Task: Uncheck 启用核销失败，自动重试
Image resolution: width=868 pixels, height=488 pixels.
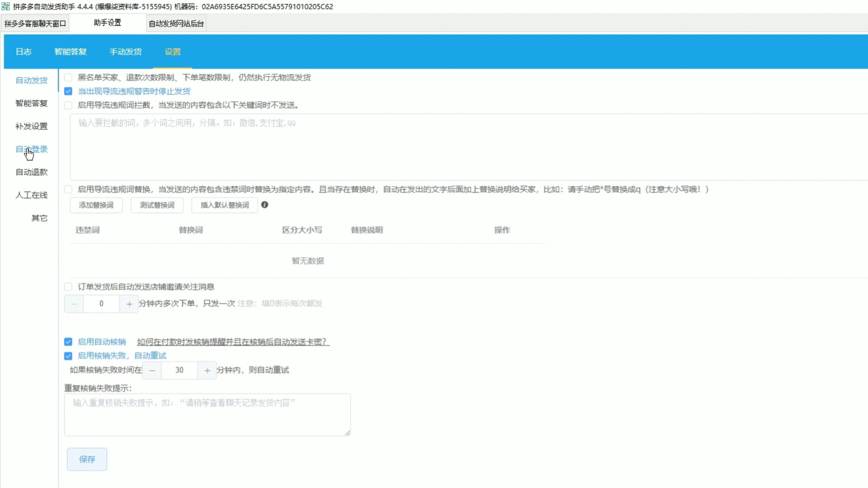Action: coord(68,356)
